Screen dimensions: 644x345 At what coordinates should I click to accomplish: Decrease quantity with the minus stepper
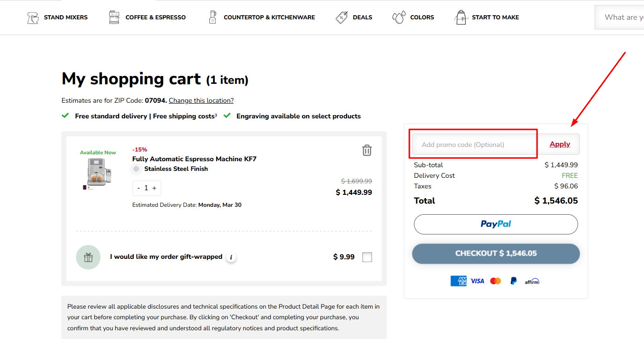pos(138,188)
